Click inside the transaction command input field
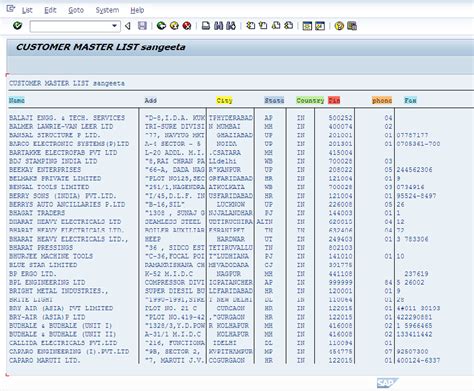Image resolution: width=474 pixels, height=391 pixels. [71, 26]
